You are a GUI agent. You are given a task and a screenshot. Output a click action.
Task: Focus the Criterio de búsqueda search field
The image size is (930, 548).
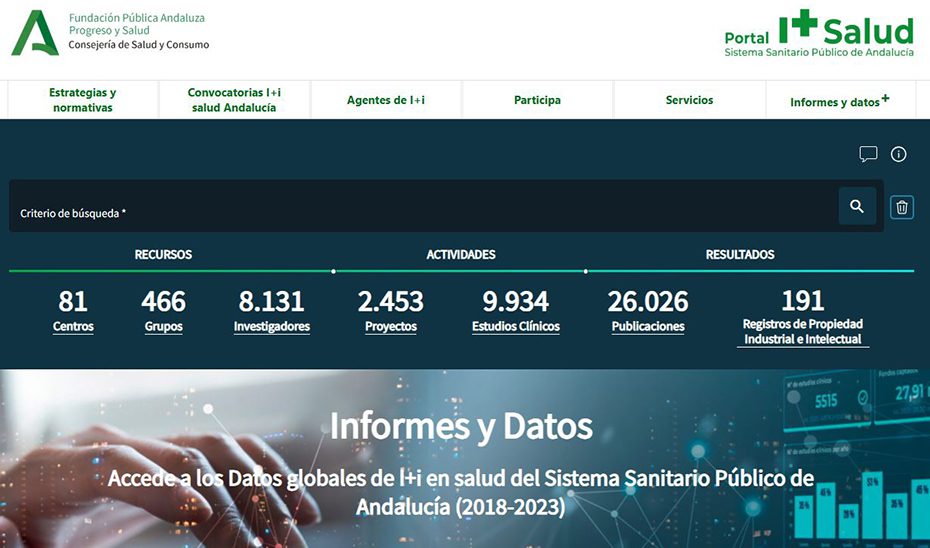423,206
